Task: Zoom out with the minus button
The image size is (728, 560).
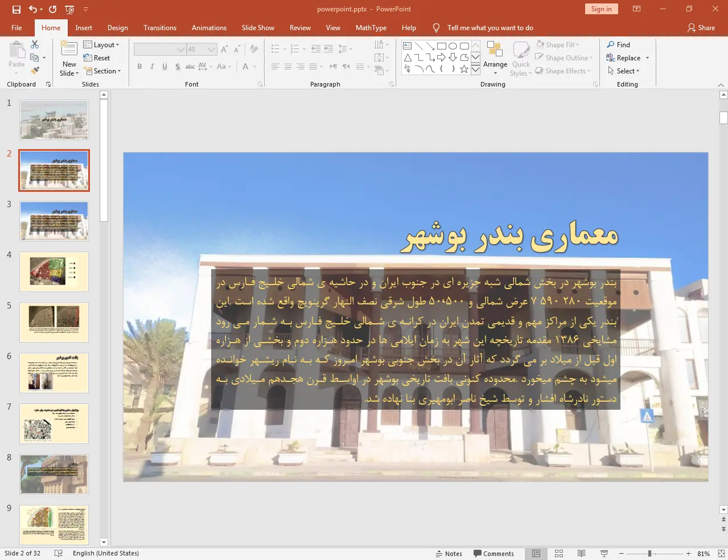Action: (x=622, y=553)
